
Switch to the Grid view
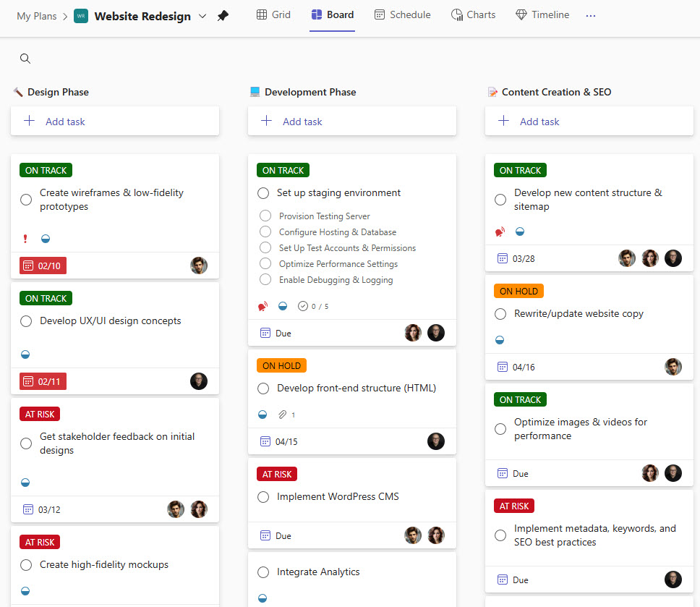(273, 14)
